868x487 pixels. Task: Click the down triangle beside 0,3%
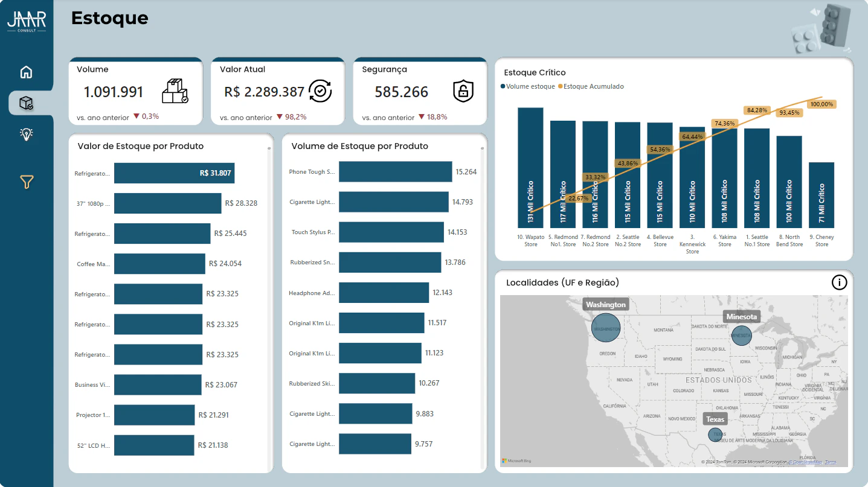click(x=137, y=116)
